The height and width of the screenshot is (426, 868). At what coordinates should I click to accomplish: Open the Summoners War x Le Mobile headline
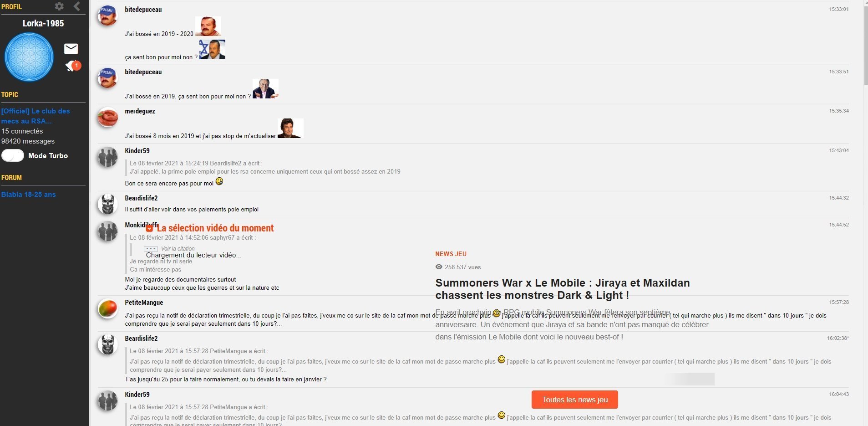tap(563, 289)
